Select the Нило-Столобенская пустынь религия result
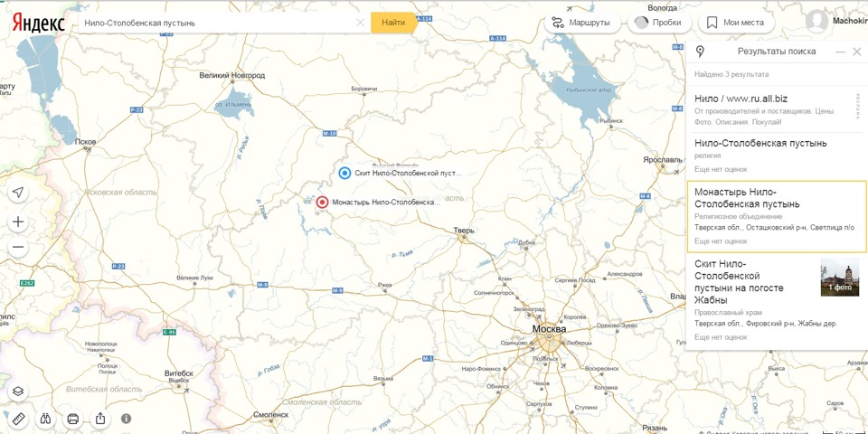 pos(776,156)
